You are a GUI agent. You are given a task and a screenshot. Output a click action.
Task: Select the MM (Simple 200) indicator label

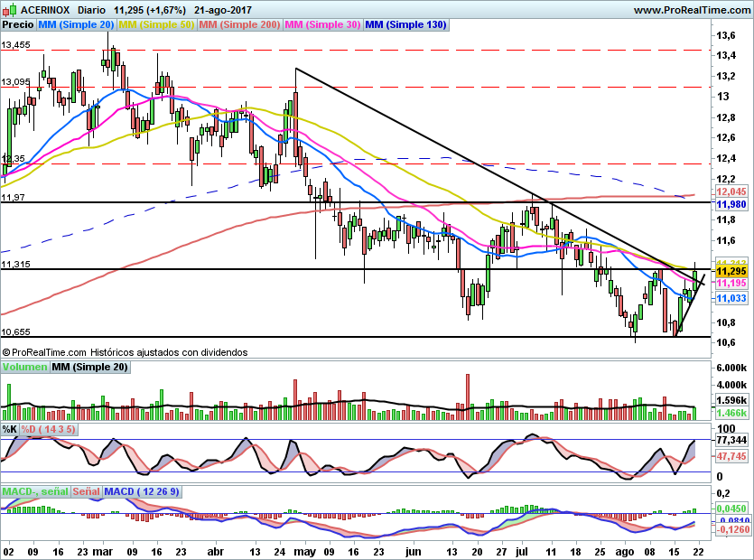(238, 25)
